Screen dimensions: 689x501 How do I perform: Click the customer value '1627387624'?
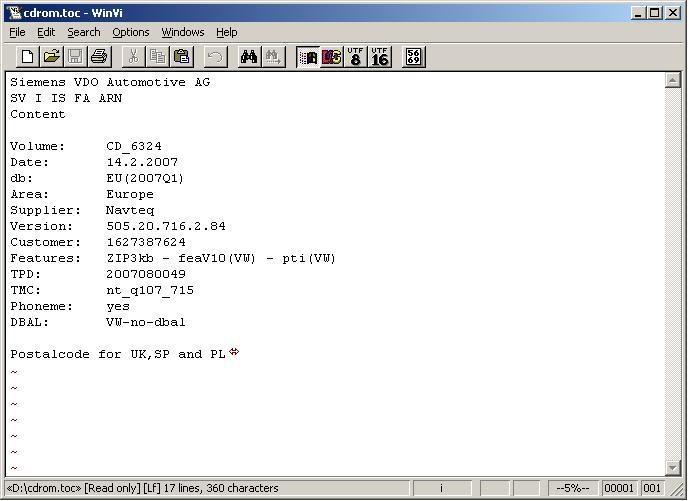click(x=146, y=242)
